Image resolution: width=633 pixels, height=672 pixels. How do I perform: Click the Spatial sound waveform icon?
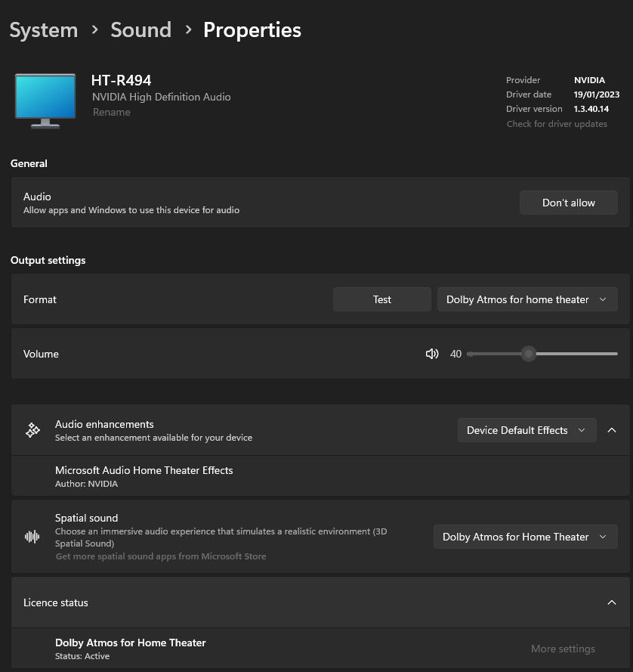coord(32,537)
